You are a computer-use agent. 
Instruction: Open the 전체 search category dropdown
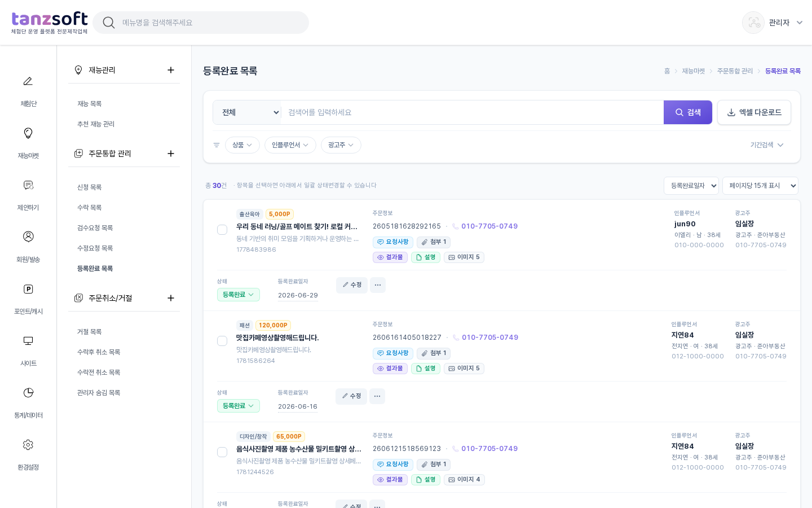click(x=247, y=112)
